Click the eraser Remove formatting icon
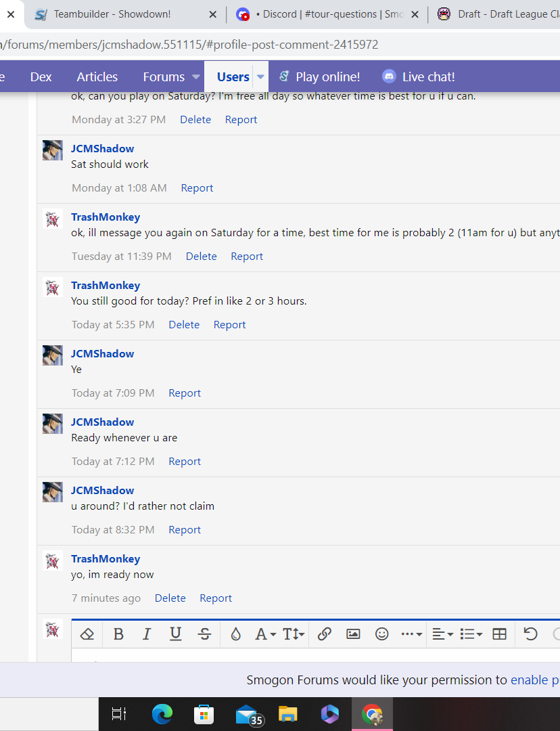This screenshot has width=560, height=731. 87,634
